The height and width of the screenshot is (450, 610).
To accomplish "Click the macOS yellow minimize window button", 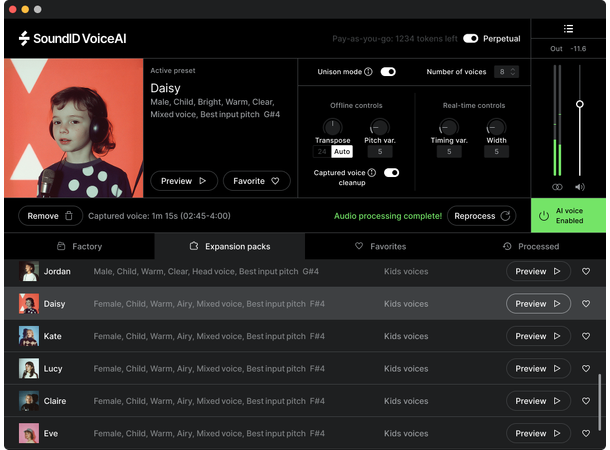I will pyautogui.click(x=25, y=9).
